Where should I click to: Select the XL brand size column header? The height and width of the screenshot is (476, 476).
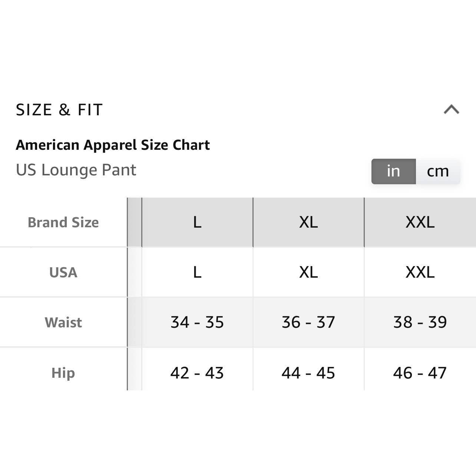point(308,222)
